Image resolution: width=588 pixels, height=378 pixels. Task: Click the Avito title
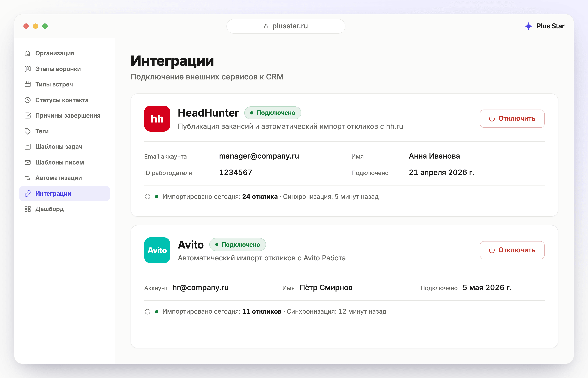tap(191, 245)
